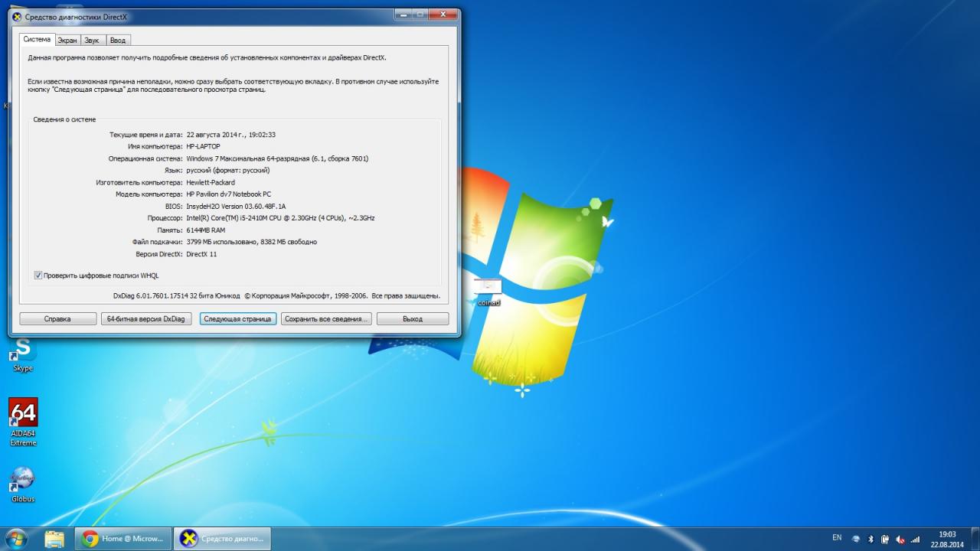The height and width of the screenshot is (551, 980).
Task: Click the Справка button
Action: coord(58,319)
